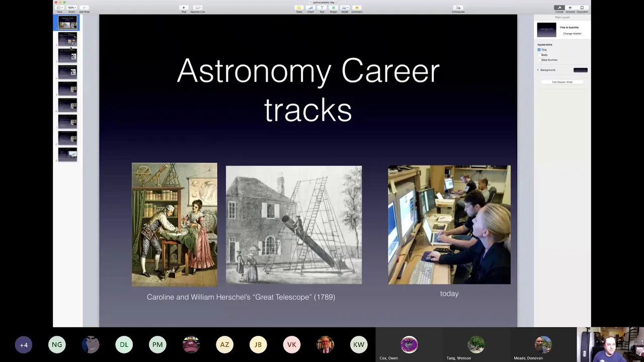644x362 pixels.
Task: Open the Zoom percentage dropdown
Action: point(71,8)
